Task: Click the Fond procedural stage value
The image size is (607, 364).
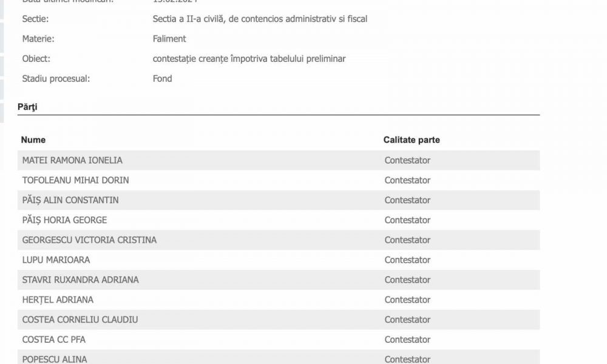Action: pos(162,78)
